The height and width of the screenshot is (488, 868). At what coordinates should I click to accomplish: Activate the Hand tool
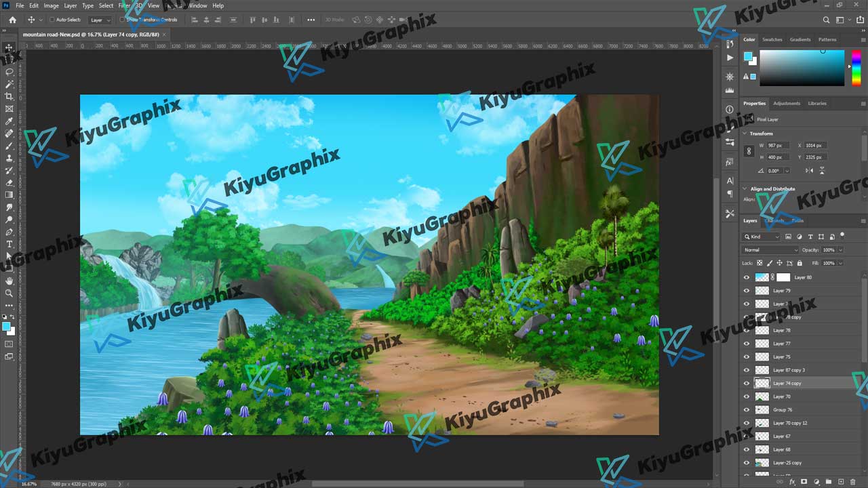(9, 281)
